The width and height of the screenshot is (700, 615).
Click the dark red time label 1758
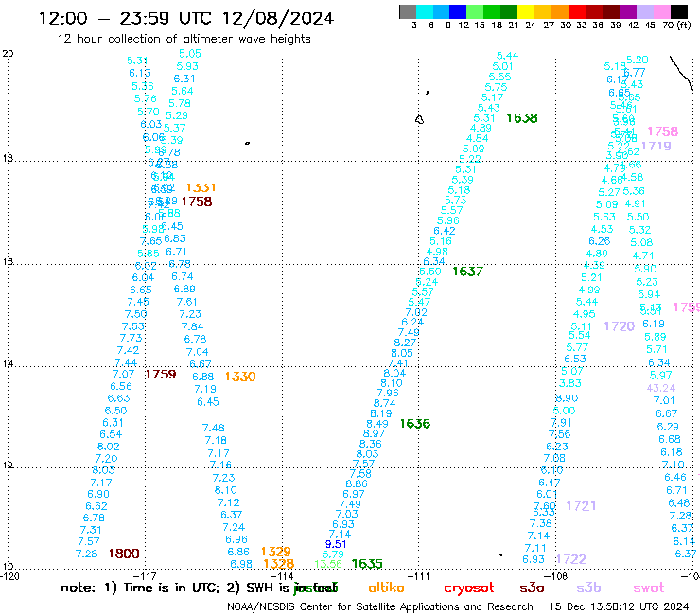(x=197, y=202)
